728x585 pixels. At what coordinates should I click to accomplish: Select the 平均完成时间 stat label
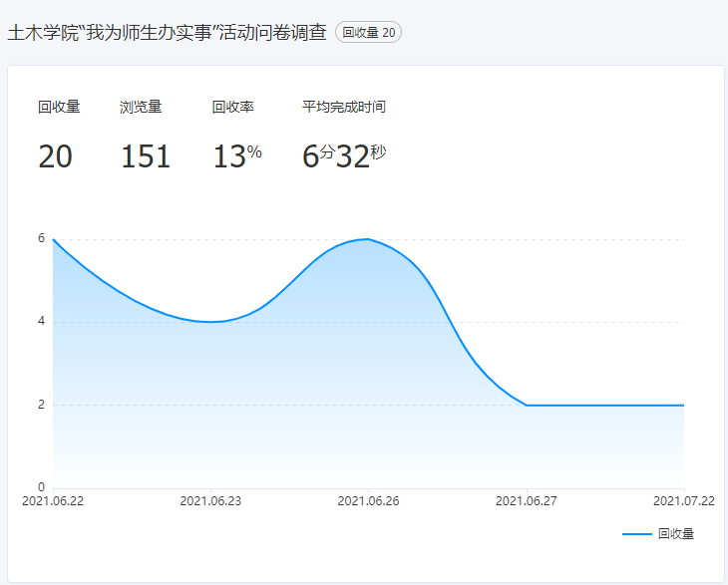tap(343, 107)
